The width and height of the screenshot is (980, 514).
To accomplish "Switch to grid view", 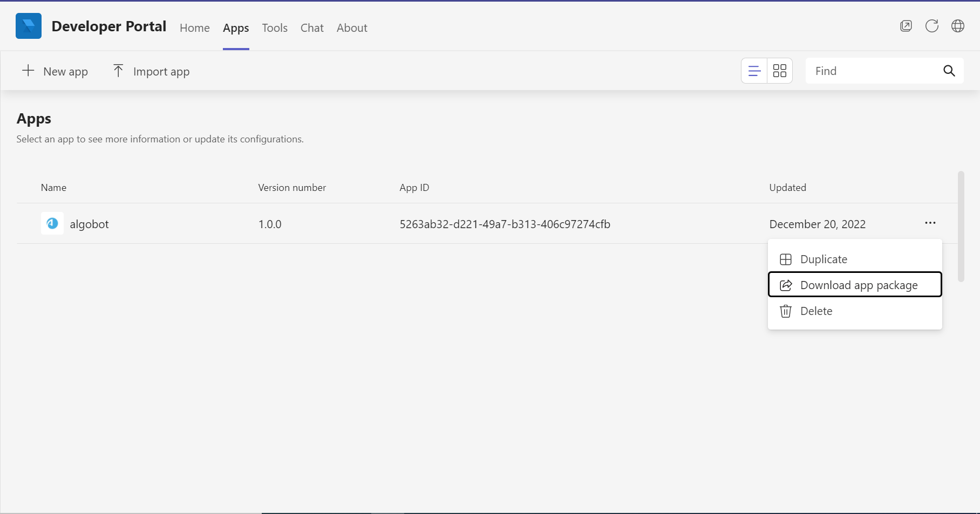I will [780, 71].
